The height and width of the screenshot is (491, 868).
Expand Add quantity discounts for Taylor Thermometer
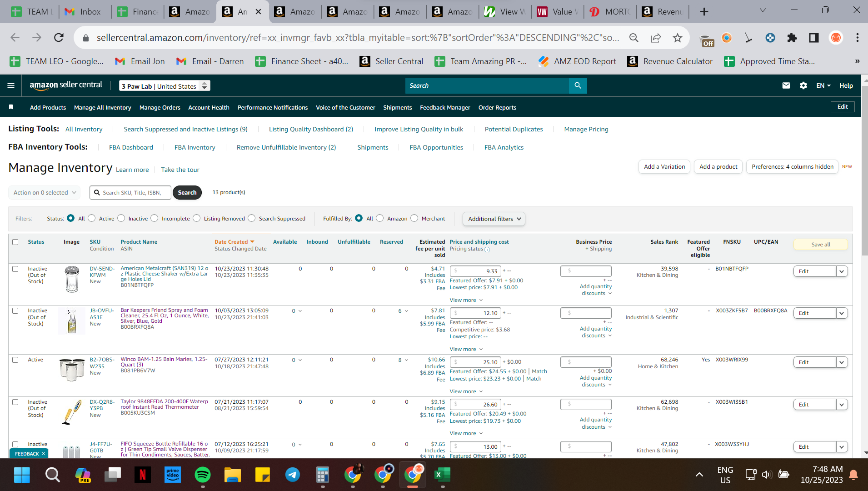[x=596, y=423]
